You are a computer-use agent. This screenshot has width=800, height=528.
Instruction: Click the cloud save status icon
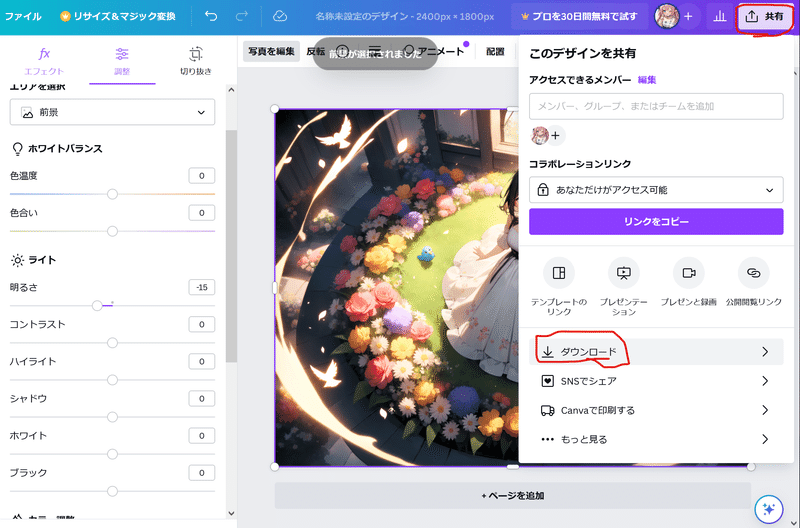tap(280, 16)
